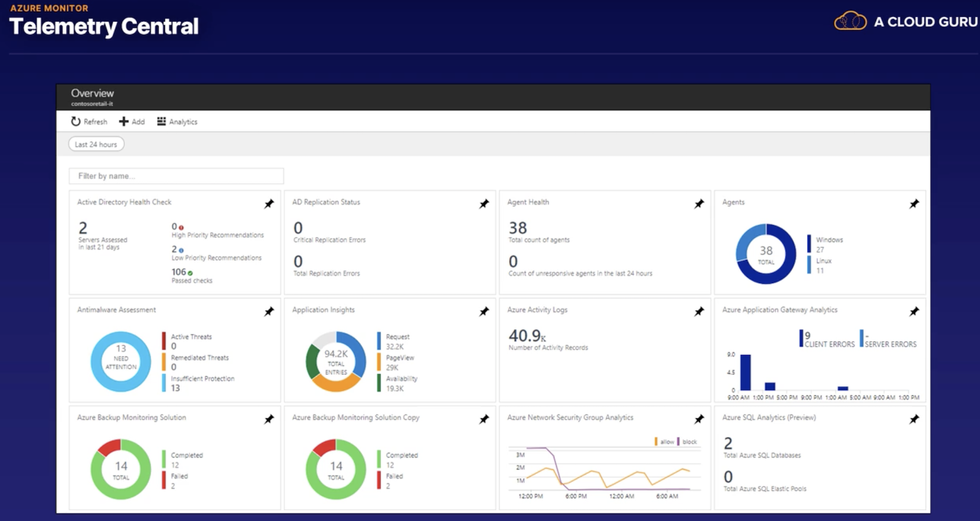
Task: Pin the Azure Activity Logs tile
Action: pyautogui.click(x=699, y=312)
